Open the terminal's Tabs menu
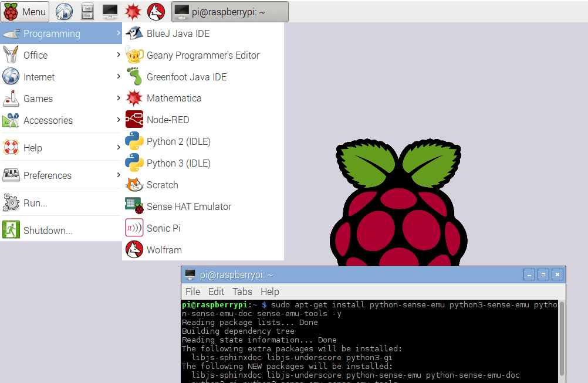This screenshot has height=383, width=588. coord(242,292)
